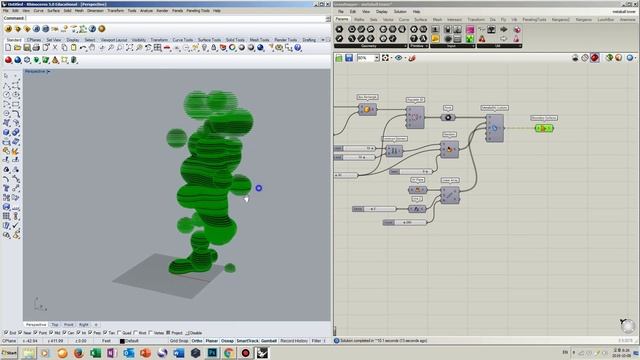The width and height of the screenshot is (640, 360).
Task: Switch to the Mesh tab in Grasshopper
Action: [x=437, y=20]
